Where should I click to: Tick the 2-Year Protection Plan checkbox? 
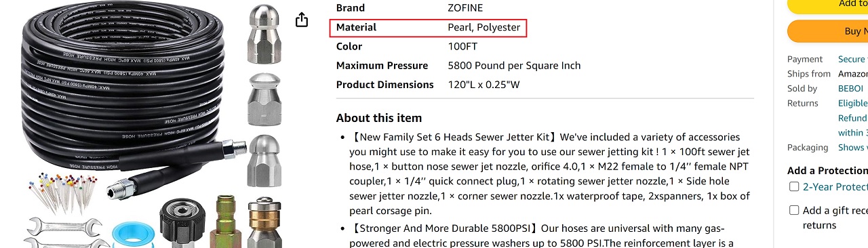pyautogui.click(x=794, y=187)
